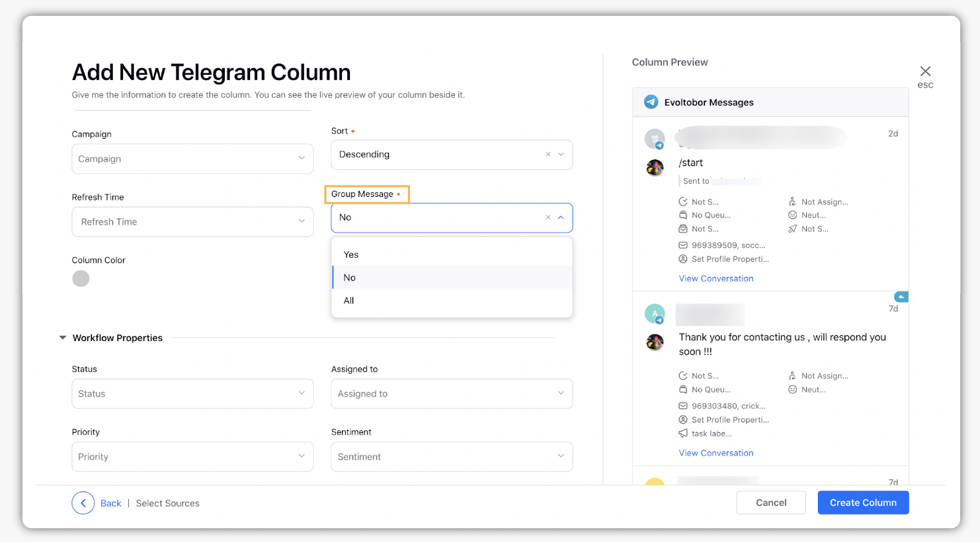This screenshot has width=980, height=542.
Task: Click the profile icon in second Set Profile Properti...
Action: pyautogui.click(x=683, y=420)
